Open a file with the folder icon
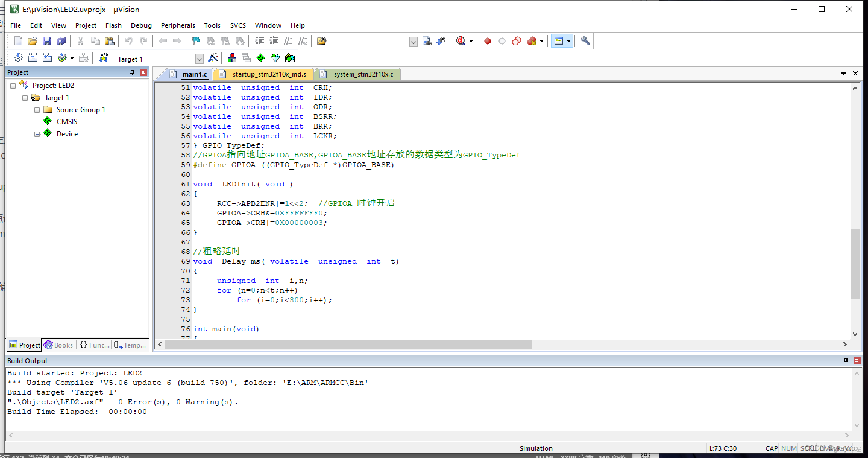Screen dimensions: 868x458 coord(33,41)
